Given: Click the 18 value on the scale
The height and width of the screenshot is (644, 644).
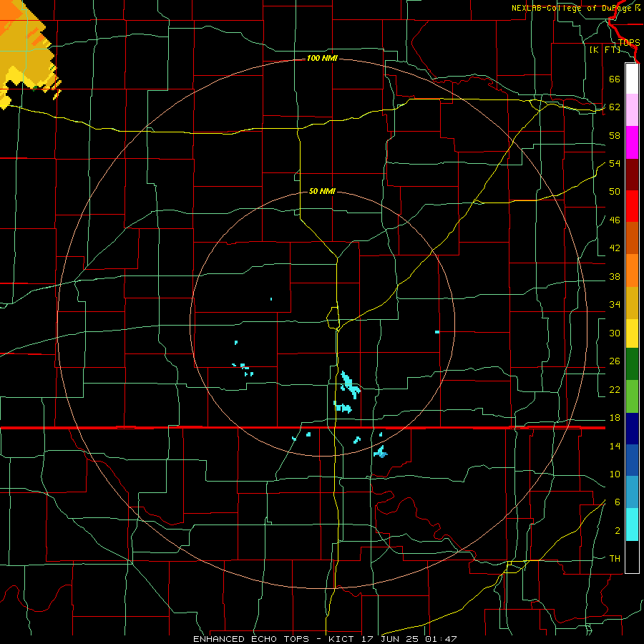Looking at the screenshot, I should pyautogui.click(x=615, y=418).
